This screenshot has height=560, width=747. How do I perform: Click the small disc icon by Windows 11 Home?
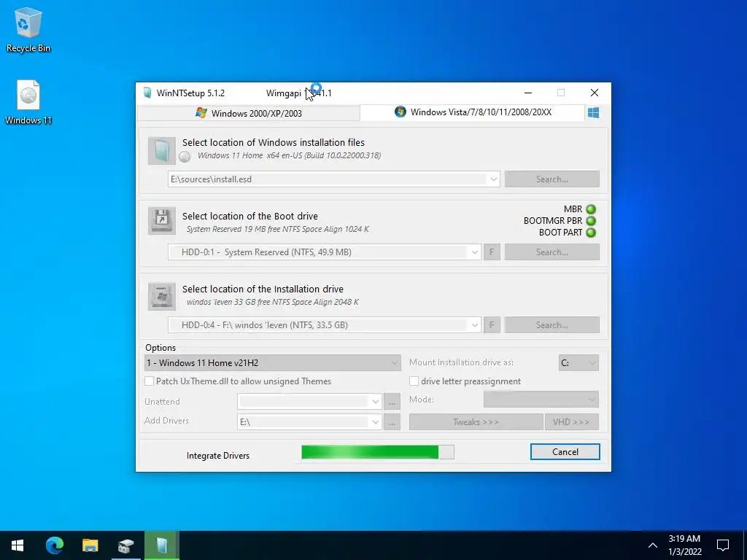point(185,156)
